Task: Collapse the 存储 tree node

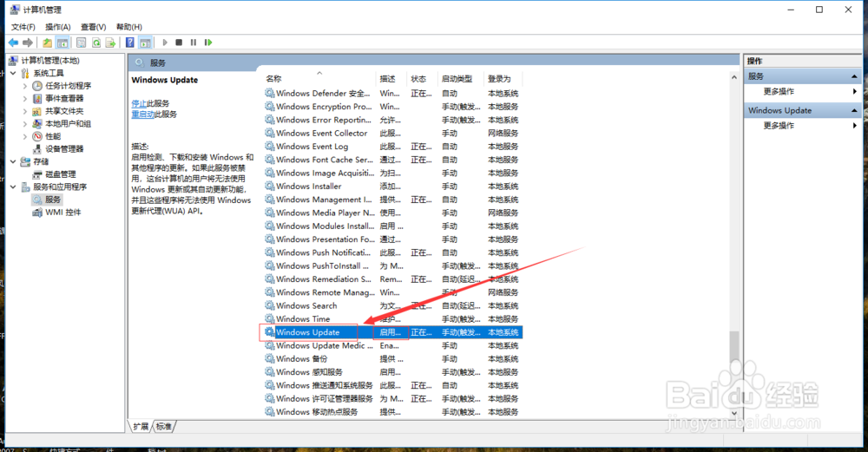Action: point(13,161)
